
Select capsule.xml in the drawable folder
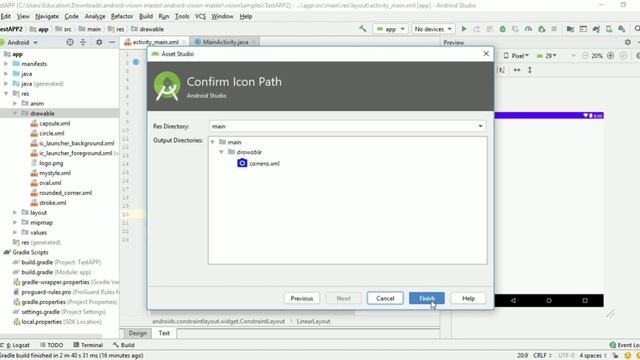click(x=54, y=123)
